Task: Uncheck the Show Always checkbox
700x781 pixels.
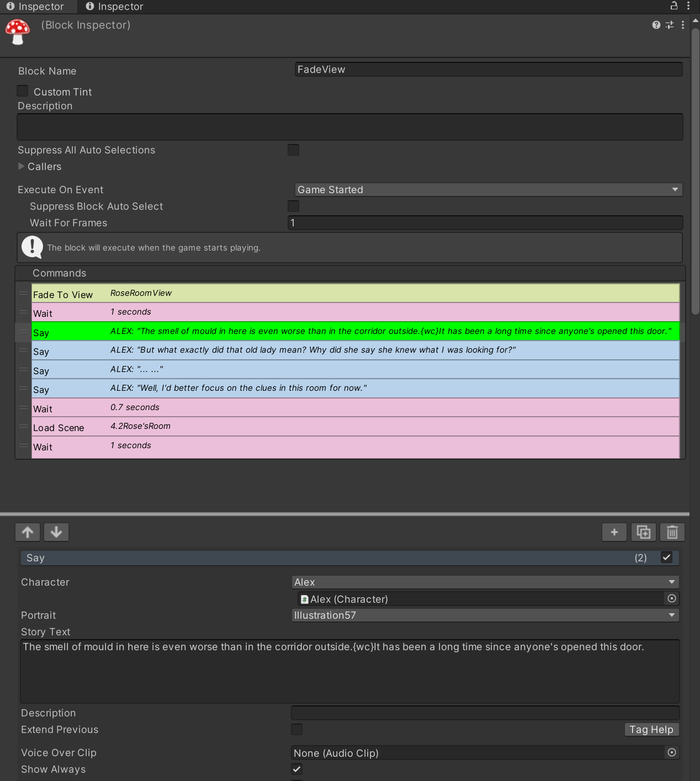Action: [x=297, y=769]
